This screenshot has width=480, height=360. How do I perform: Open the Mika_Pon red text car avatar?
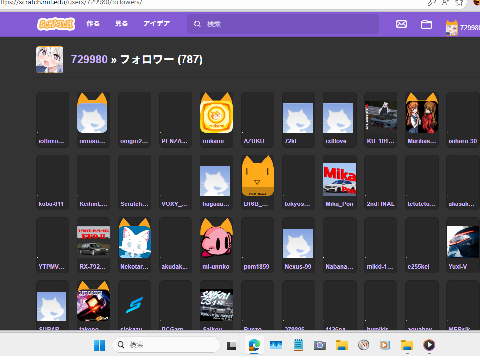pyautogui.click(x=340, y=179)
